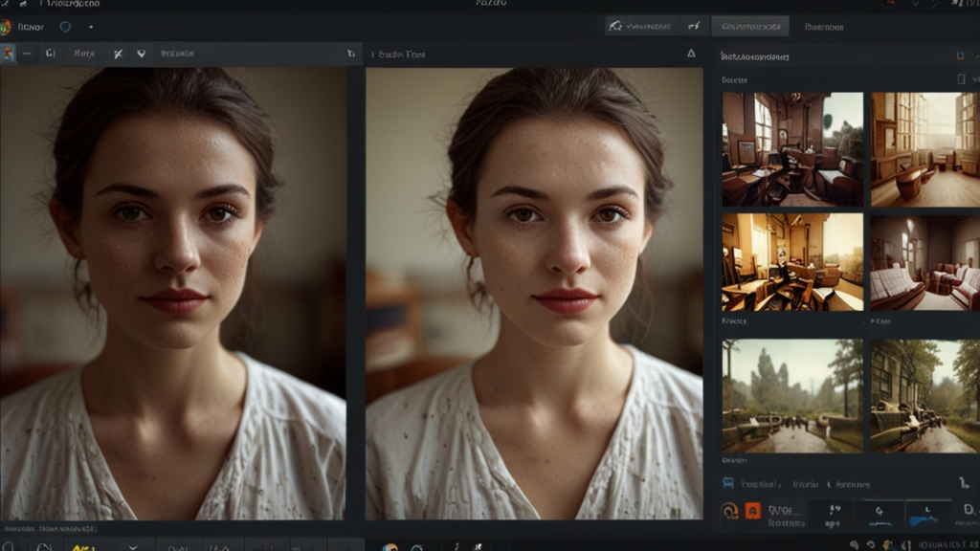
Task: Open the down-chevron dropdown in the left viewer toolbar
Action: pos(142,54)
